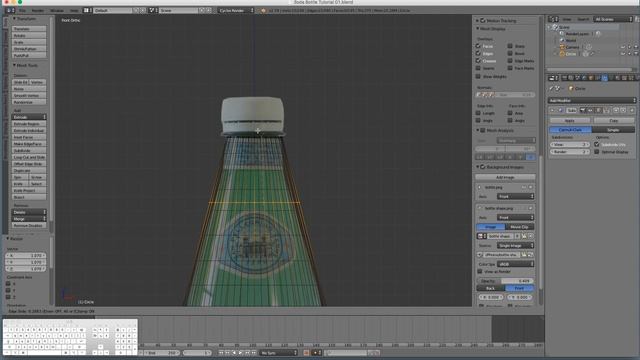This screenshot has width=640, height=360.
Task: Switch to Movie Clip background source tab
Action: tap(520, 227)
